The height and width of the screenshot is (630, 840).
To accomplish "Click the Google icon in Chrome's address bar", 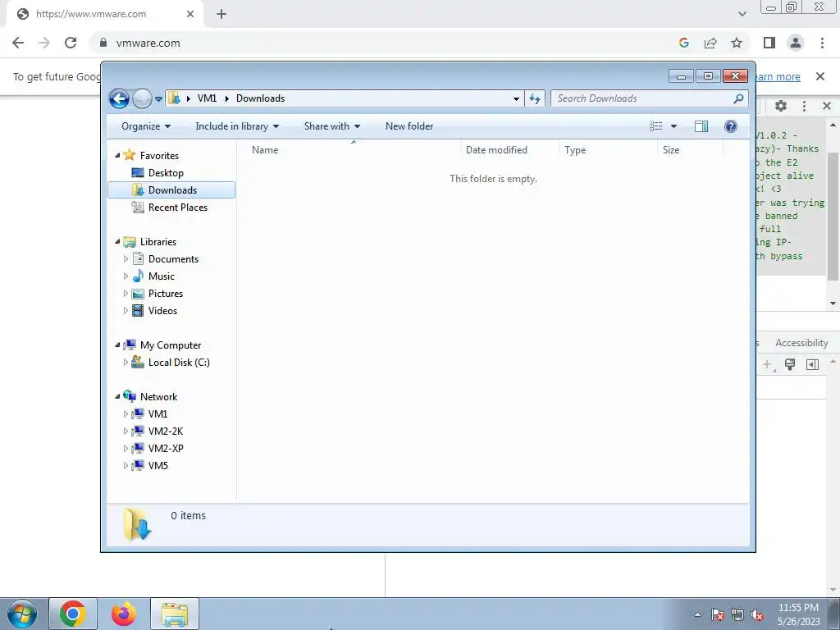I will 683,43.
